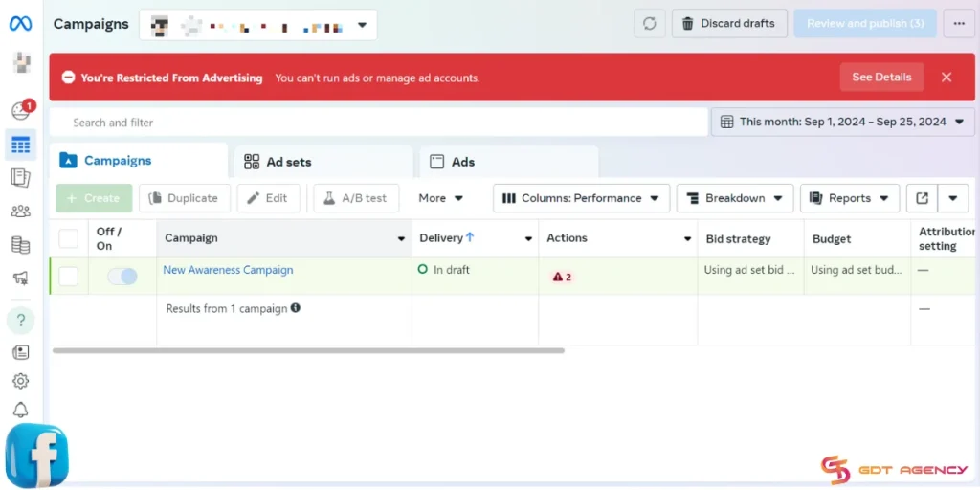Toggle the New Awareness Campaign on/off switch
The image size is (980, 490).
click(x=122, y=277)
